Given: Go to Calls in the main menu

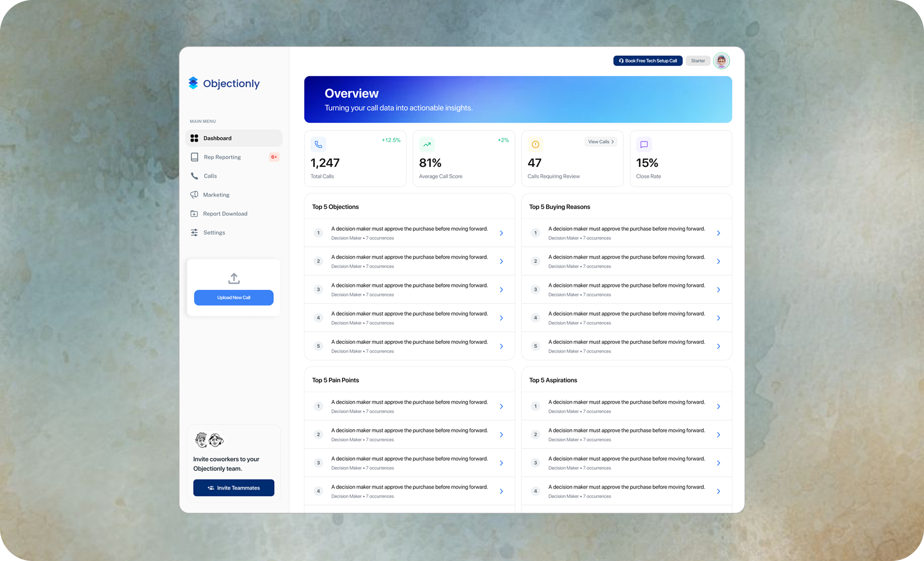Looking at the screenshot, I should [x=210, y=176].
